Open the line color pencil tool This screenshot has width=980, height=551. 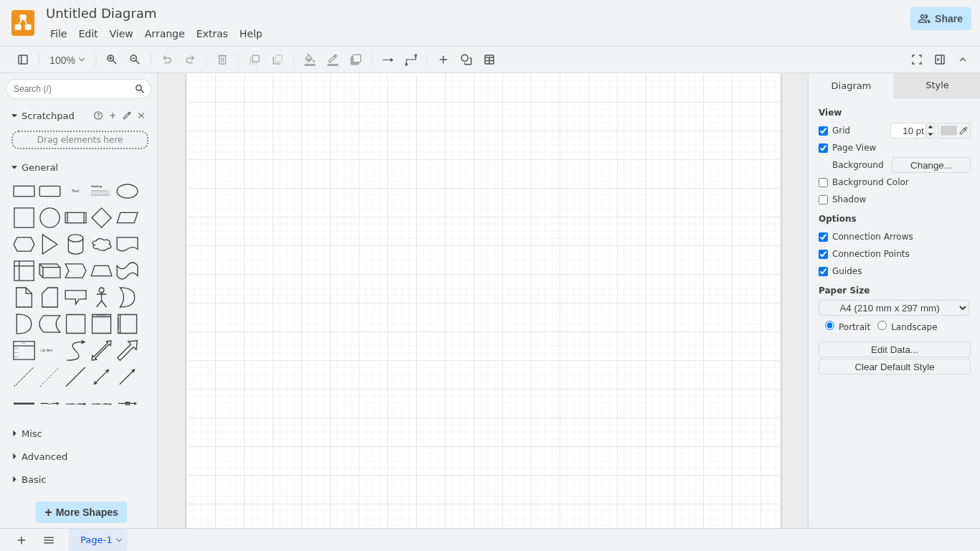(333, 60)
